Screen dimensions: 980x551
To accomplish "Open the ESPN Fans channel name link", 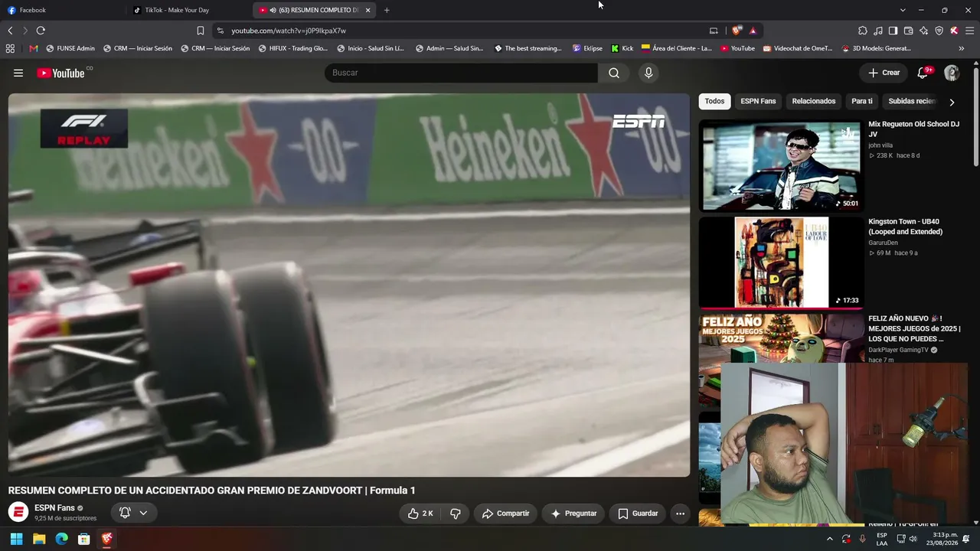I will pyautogui.click(x=54, y=508).
